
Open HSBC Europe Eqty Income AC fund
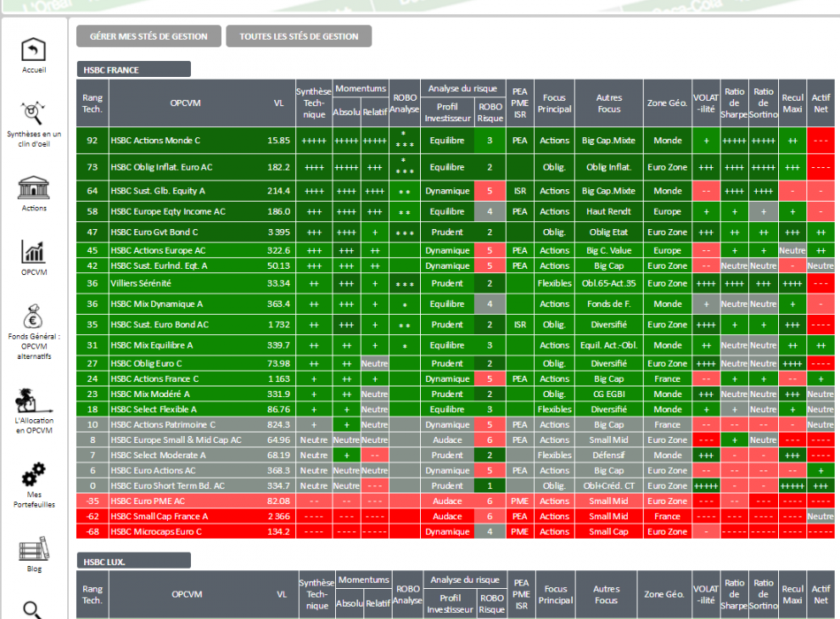[x=168, y=211]
